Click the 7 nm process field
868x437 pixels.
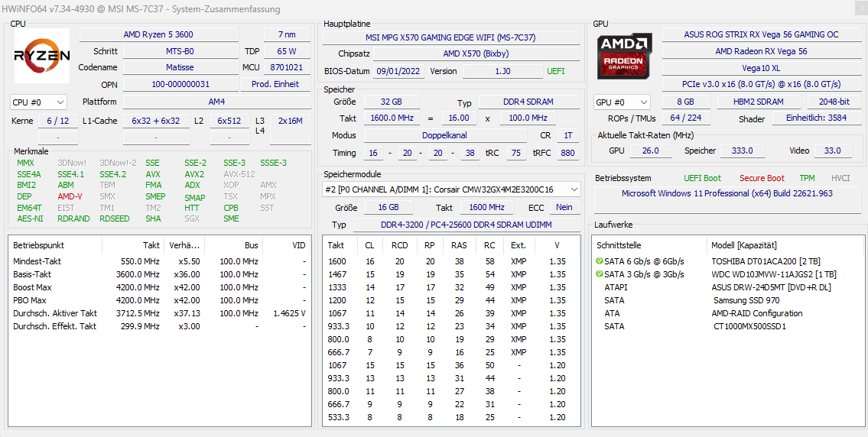pos(287,35)
